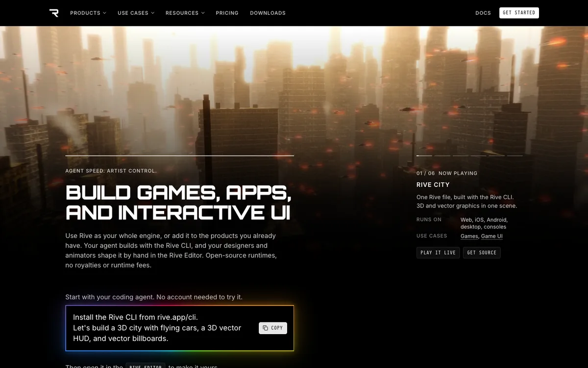The image size is (588, 368).
Task: Jump to the last showcase progress segment
Action: click(x=514, y=156)
